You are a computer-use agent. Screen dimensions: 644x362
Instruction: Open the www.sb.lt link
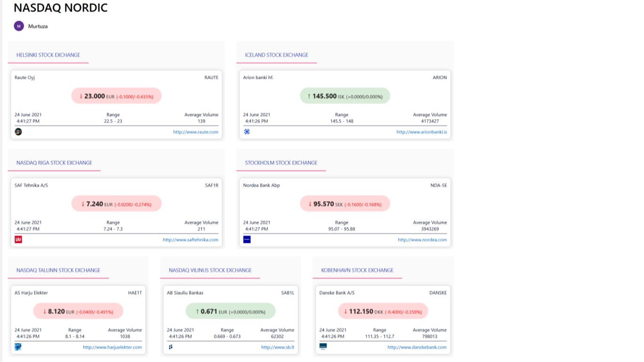pyautogui.click(x=278, y=347)
